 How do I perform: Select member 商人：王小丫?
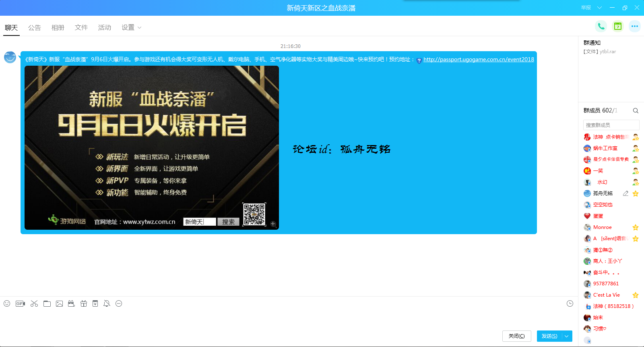[x=611, y=261]
